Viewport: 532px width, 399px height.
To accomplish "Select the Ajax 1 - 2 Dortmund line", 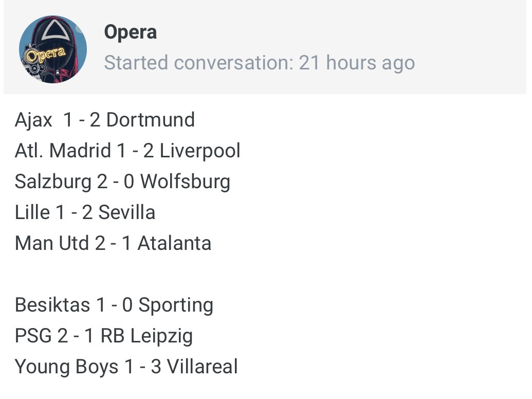I will pos(105,120).
